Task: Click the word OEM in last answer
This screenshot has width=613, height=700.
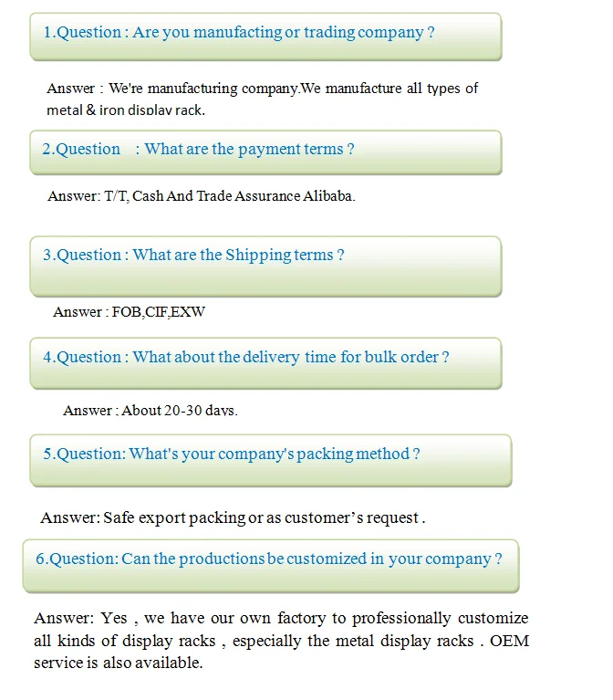Action: 509,641
